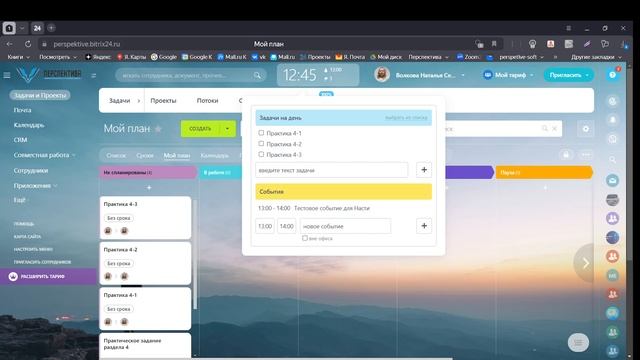
Task: Star the Мой план page as favorite
Action: pyautogui.click(x=158, y=129)
